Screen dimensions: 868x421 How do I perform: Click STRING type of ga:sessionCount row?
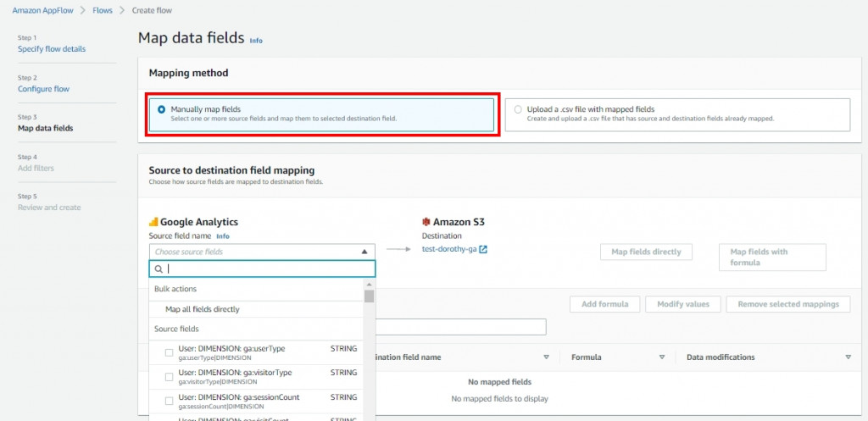pyautogui.click(x=344, y=397)
